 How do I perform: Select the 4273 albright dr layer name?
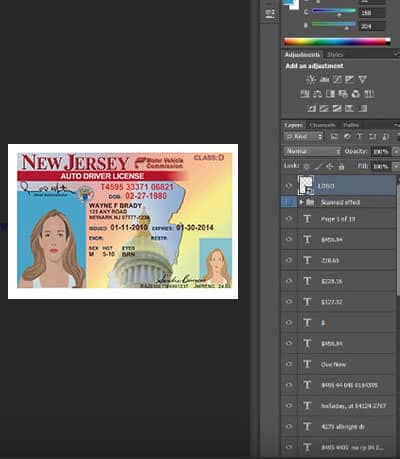(342, 427)
